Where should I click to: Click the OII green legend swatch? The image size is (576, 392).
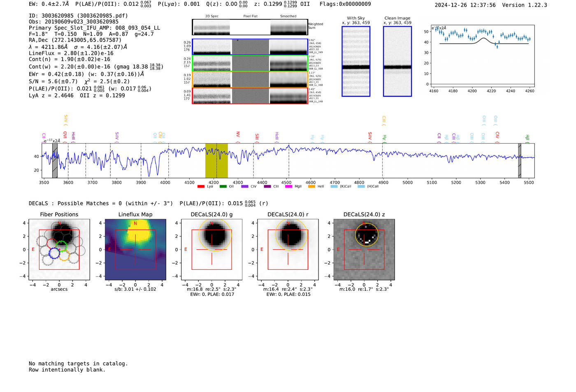tap(223, 187)
